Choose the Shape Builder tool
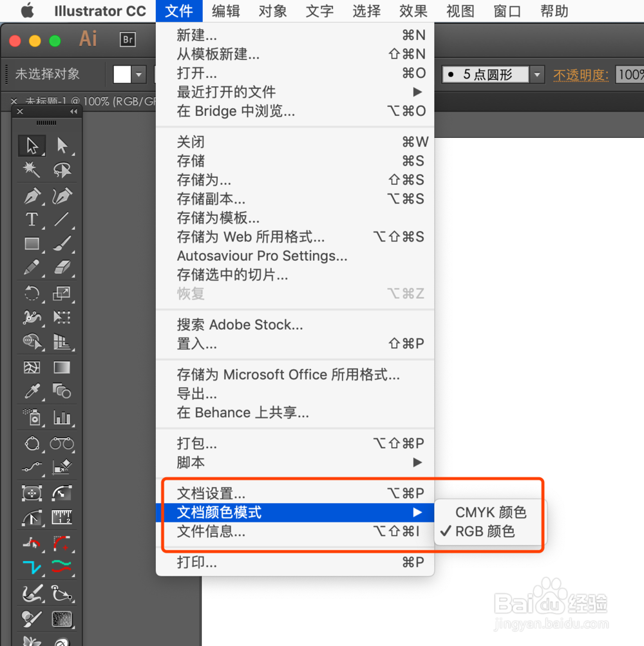This screenshot has width=644, height=646. click(32, 341)
